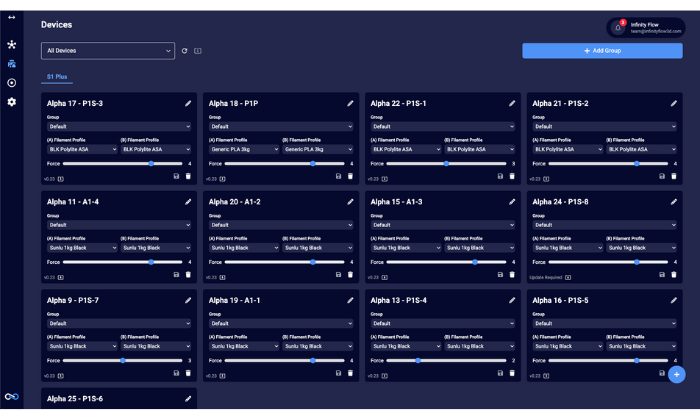
Task: Open the (A) Filament Profile dropdown on Alpha 18
Action: [244, 150]
